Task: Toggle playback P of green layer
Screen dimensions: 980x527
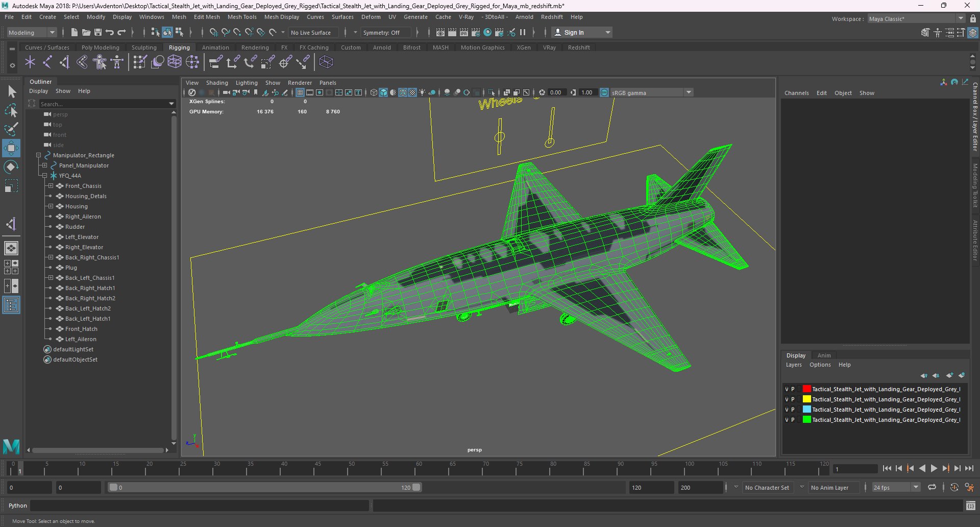Action: (x=793, y=420)
